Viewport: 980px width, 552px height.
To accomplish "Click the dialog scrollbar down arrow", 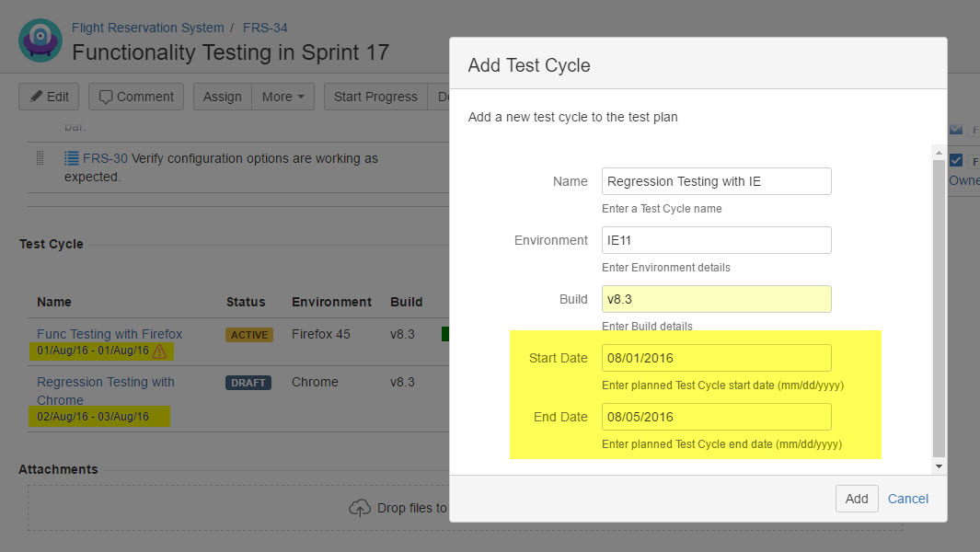I will (939, 466).
